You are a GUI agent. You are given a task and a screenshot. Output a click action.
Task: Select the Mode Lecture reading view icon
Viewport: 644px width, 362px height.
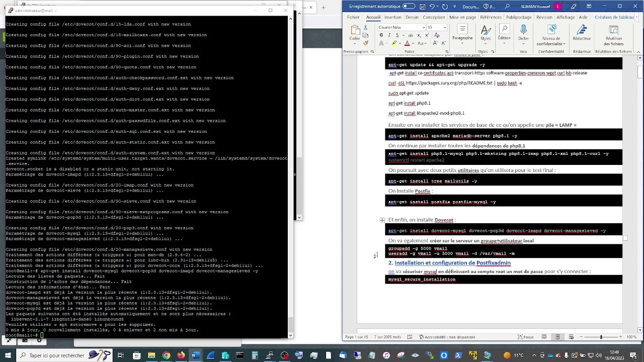[544, 337]
